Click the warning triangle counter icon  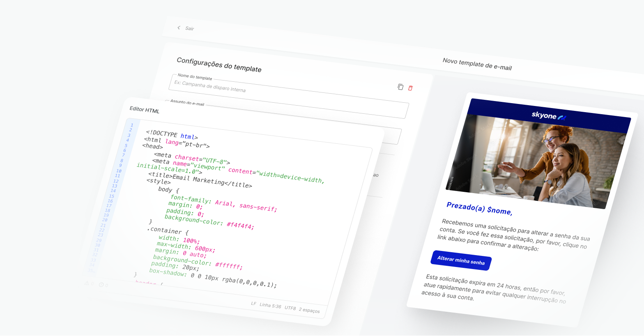87,283
